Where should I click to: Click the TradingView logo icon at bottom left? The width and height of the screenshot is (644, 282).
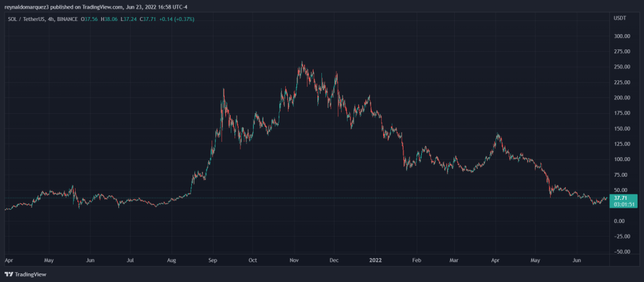coord(9,274)
